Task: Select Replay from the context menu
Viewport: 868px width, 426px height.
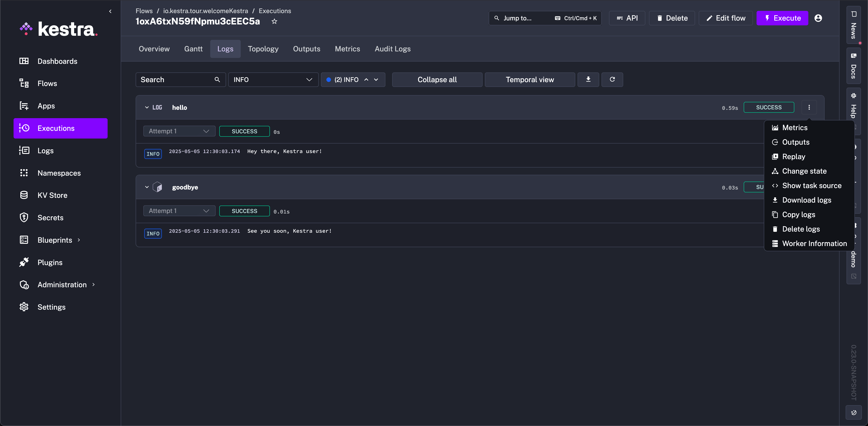Action: pos(794,156)
